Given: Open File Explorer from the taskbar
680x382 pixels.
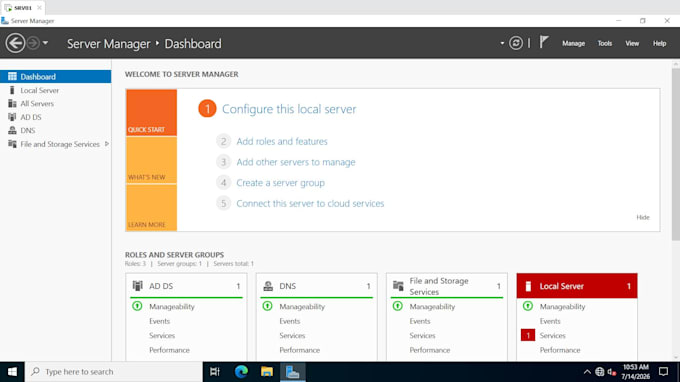Looking at the screenshot, I should pos(267,372).
